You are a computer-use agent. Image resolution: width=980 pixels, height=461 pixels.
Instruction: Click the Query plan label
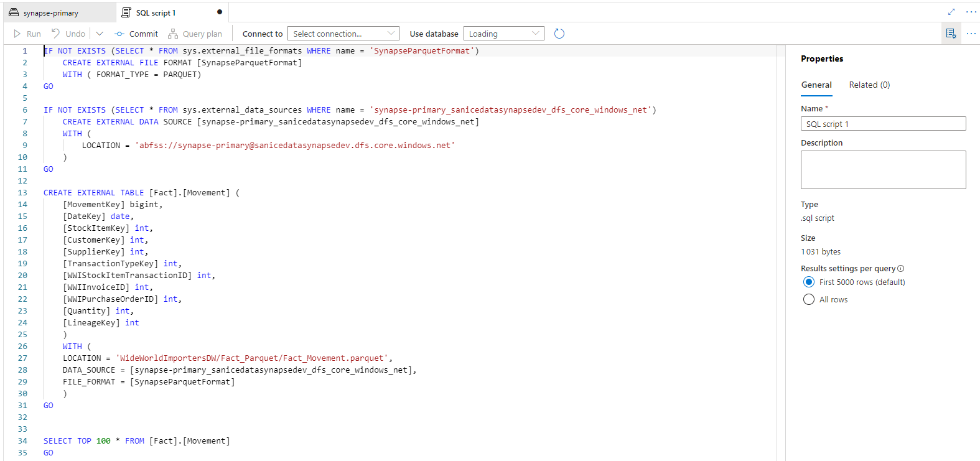point(202,34)
